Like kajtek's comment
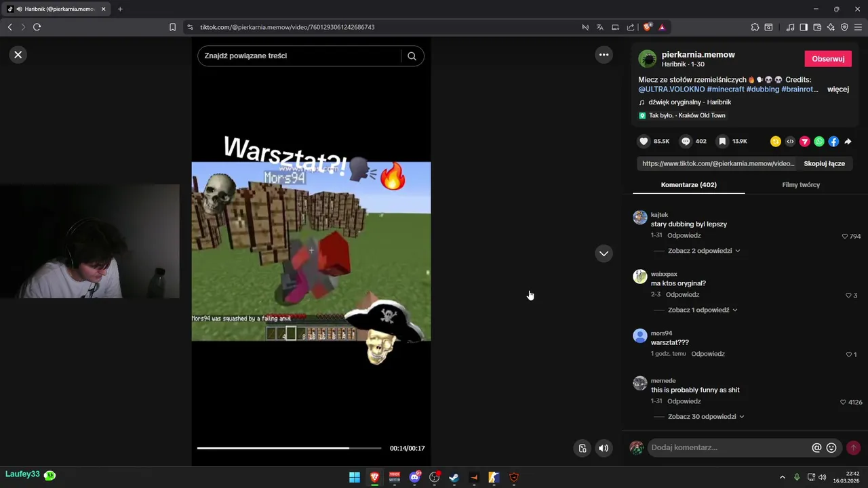Image resolution: width=868 pixels, height=488 pixels. 845,237
